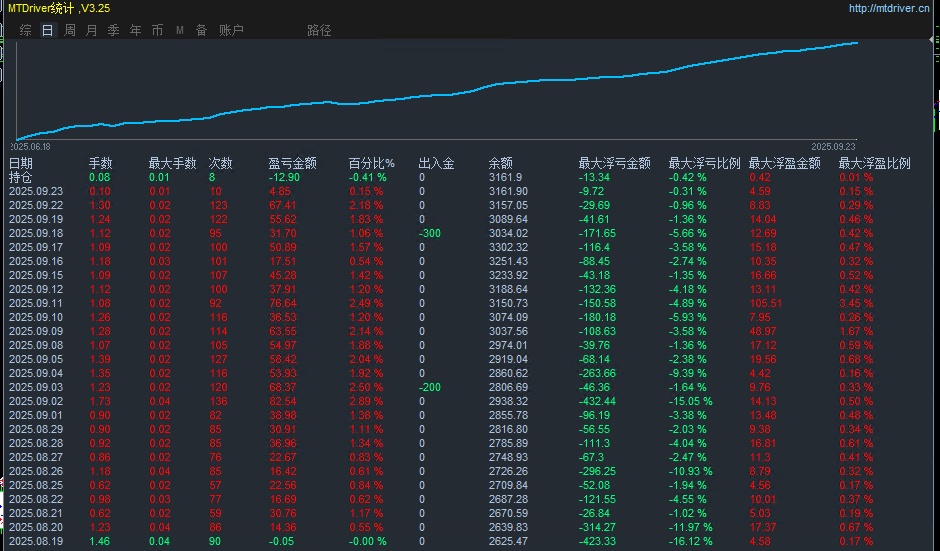
Task: Select the 日 daily tab
Action: pos(48,30)
